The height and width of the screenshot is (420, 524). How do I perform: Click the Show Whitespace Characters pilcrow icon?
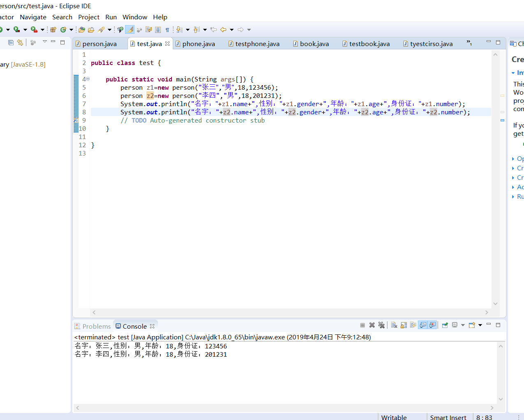pyautogui.click(x=167, y=30)
